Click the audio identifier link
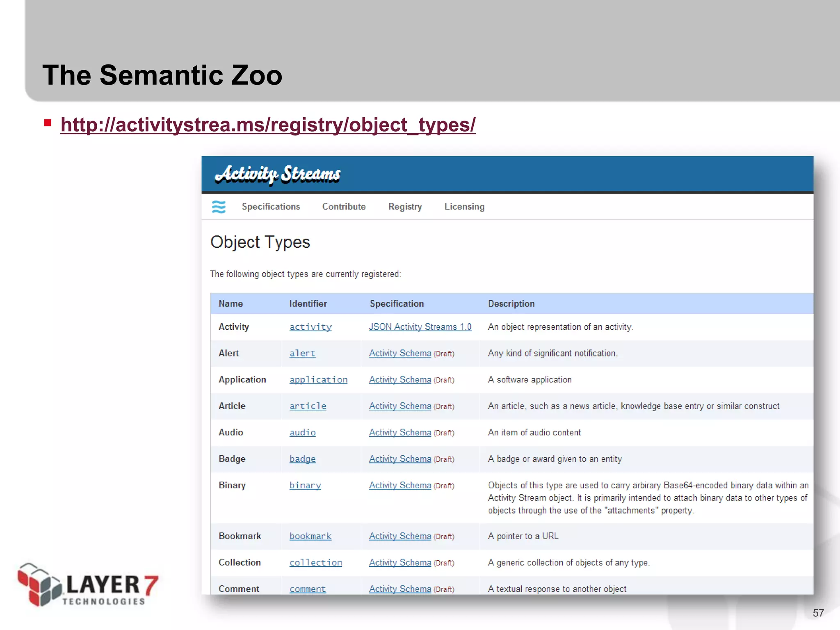The image size is (840, 630). tap(302, 432)
